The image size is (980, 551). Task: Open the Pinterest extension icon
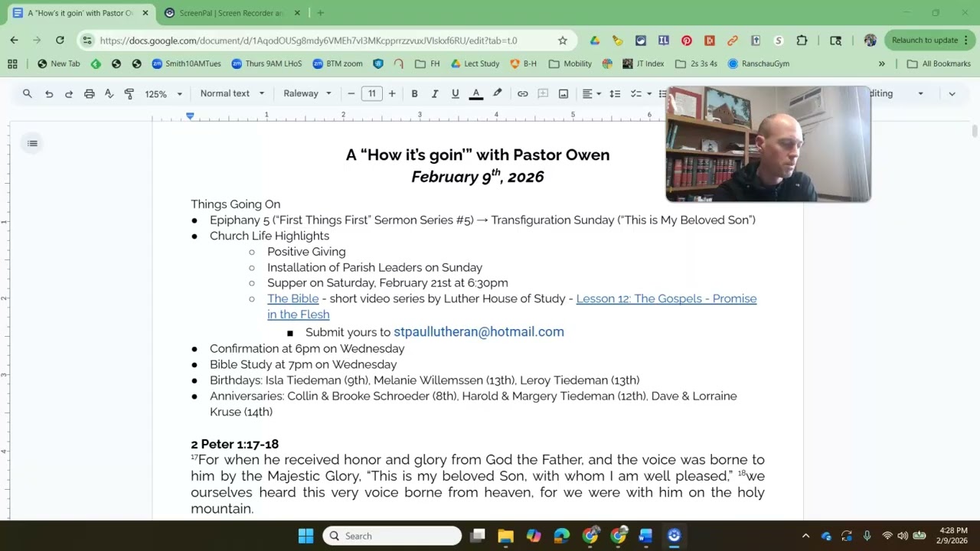[687, 41]
